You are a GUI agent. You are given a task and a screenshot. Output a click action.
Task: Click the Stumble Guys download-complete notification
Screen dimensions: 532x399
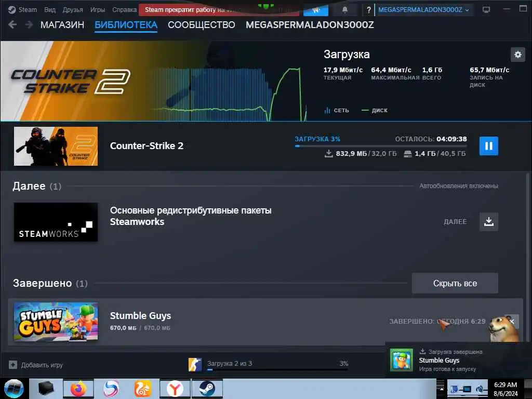458,361
